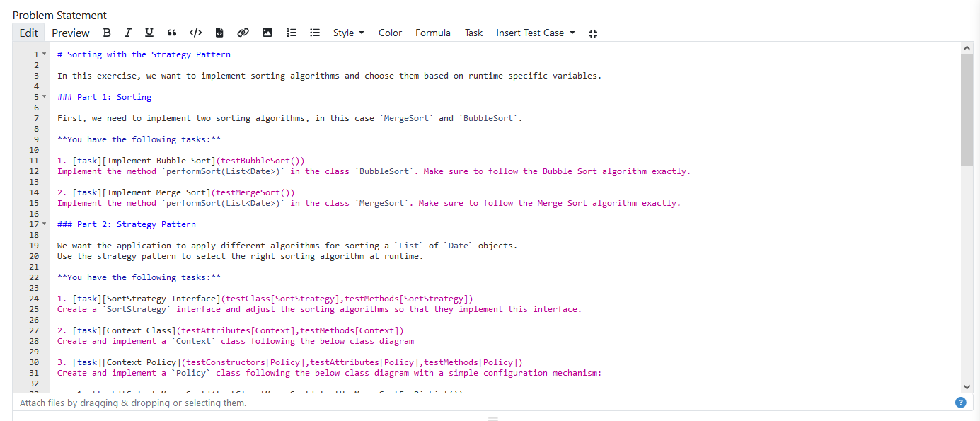Collapse the fold at line 17
The image size is (980, 421).
[44, 224]
